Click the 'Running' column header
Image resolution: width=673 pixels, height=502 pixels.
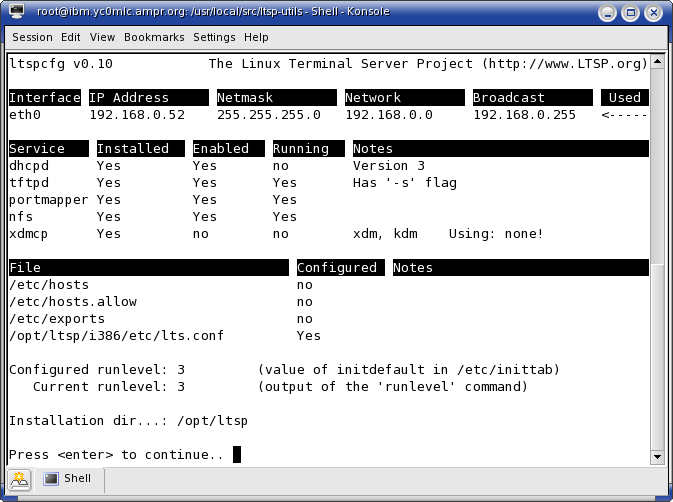[x=309, y=149]
